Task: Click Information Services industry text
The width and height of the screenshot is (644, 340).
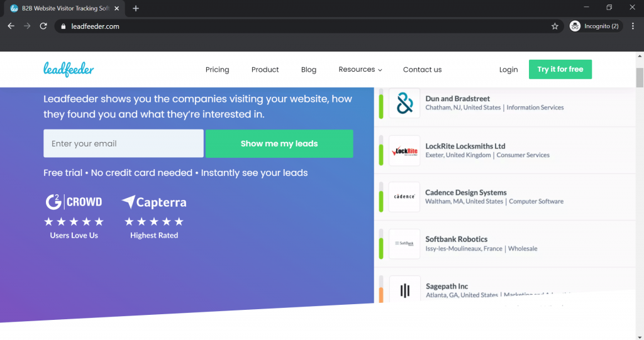Action: click(535, 107)
